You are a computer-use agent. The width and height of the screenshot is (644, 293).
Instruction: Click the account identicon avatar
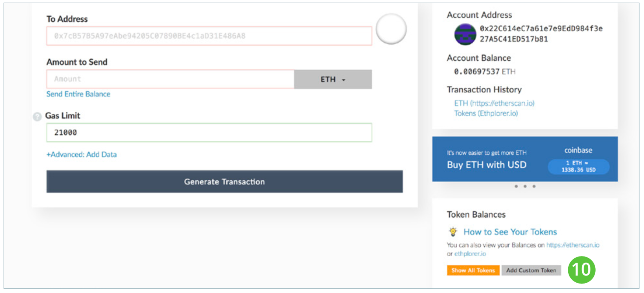(465, 34)
